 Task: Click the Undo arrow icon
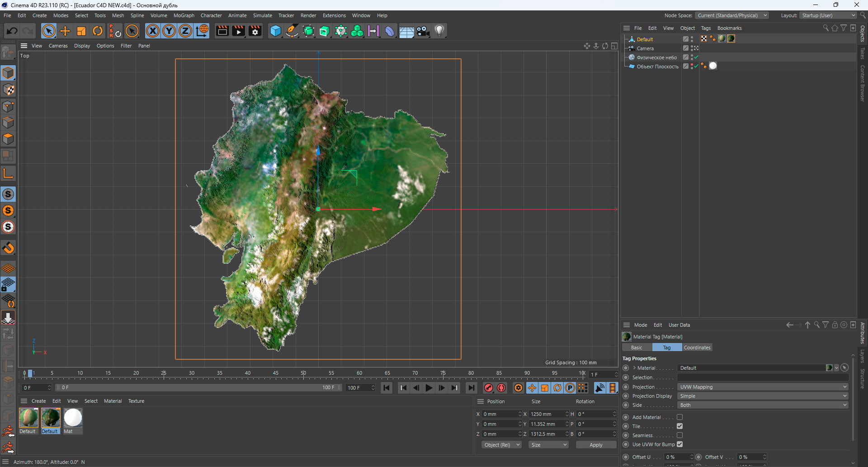tap(12, 31)
